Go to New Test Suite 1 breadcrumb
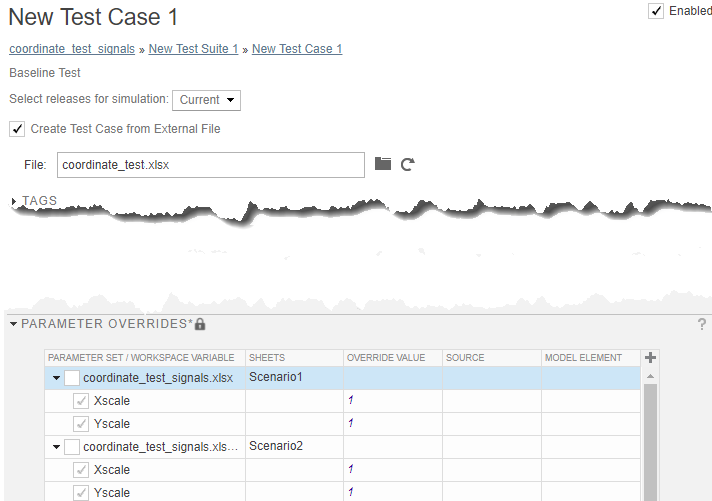The image size is (712, 501). point(193,49)
